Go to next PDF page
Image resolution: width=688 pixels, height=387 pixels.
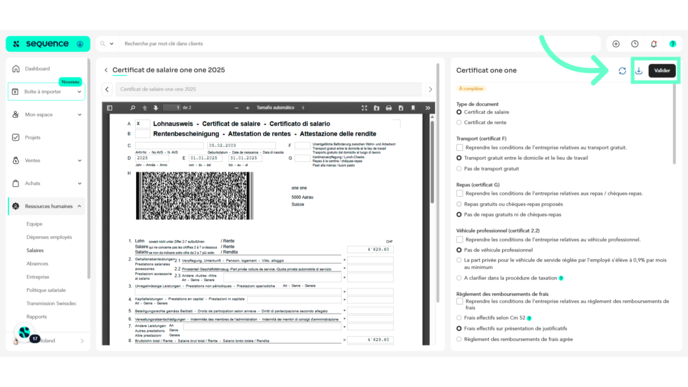(x=155, y=108)
